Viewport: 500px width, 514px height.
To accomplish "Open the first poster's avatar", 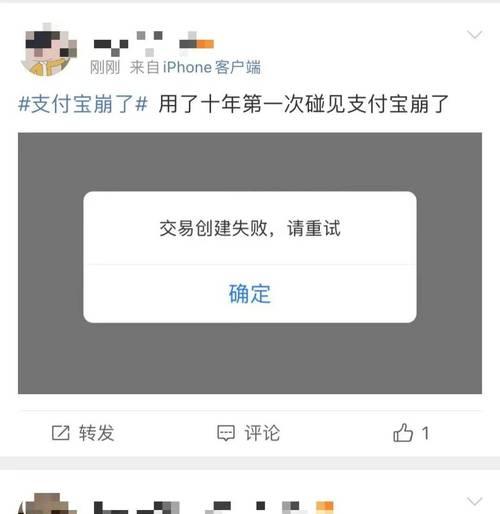I will [49, 50].
